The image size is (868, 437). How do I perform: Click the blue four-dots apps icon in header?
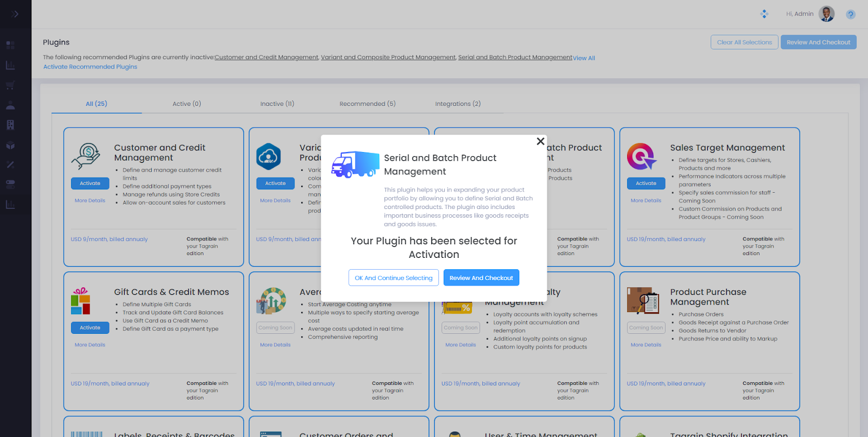[x=764, y=14]
